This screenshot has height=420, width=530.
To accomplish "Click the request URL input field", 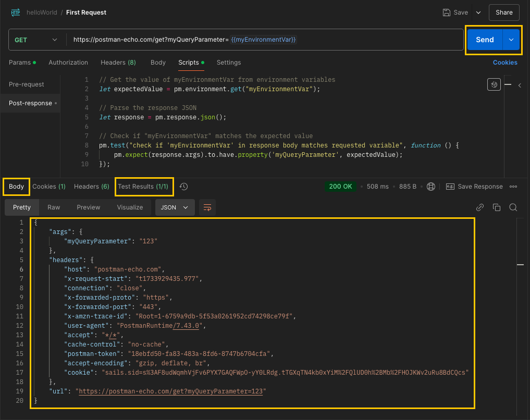I will [x=265, y=40].
